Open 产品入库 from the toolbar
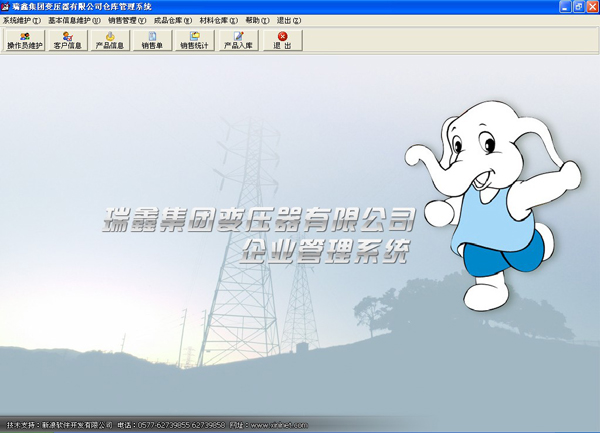600x433 pixels. click(x=239, y=40)
